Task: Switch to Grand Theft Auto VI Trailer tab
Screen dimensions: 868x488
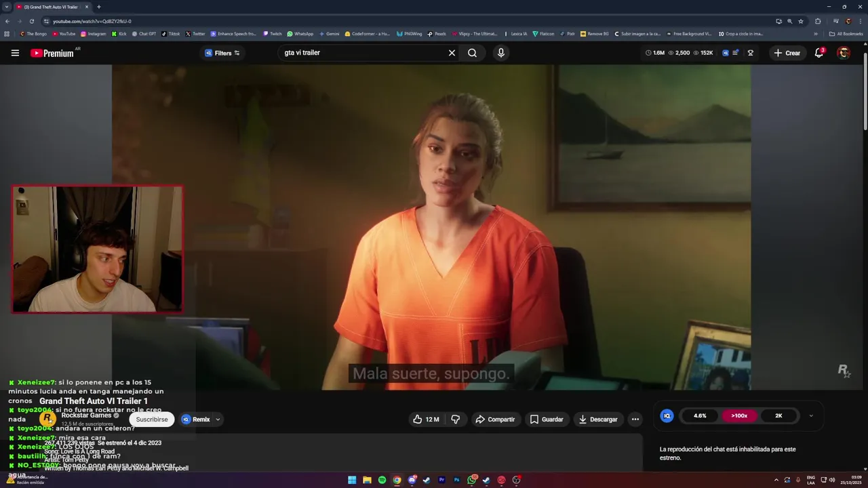Action: click(52, 7)
